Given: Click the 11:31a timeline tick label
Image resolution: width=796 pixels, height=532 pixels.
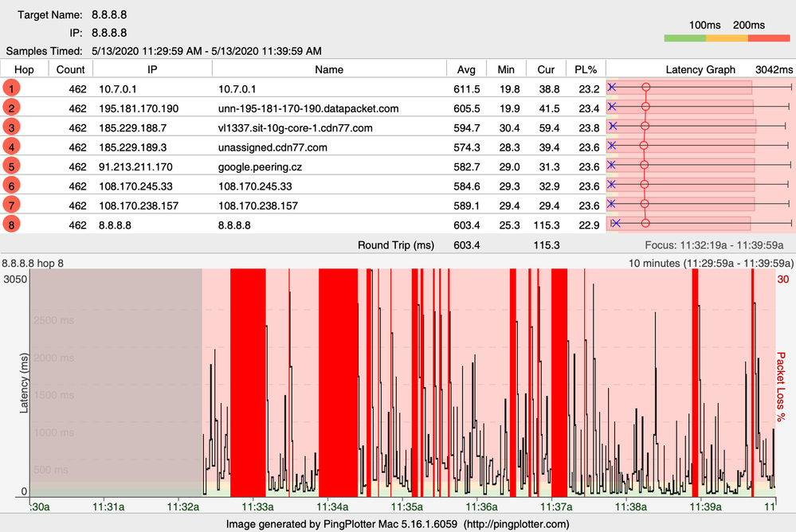Looking at the screenshot, I should pyautogui.click(x=108, y=507).
